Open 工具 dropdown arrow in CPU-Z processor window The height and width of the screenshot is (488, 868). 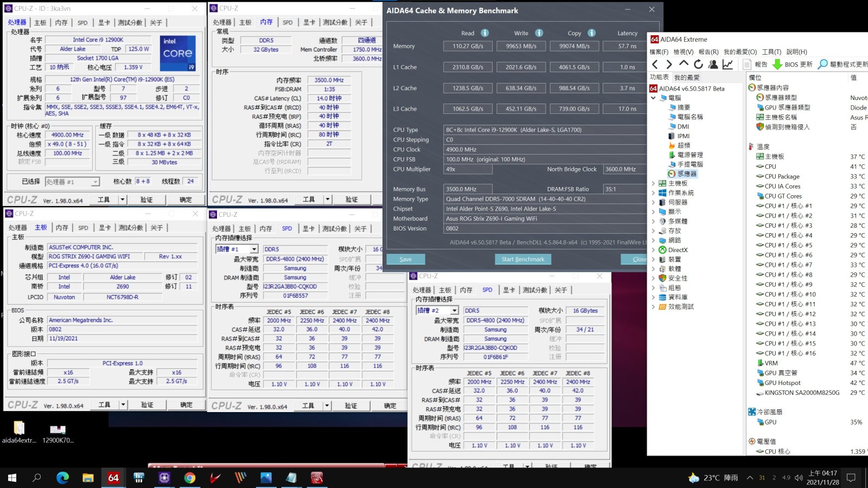(x=122, y=200)
